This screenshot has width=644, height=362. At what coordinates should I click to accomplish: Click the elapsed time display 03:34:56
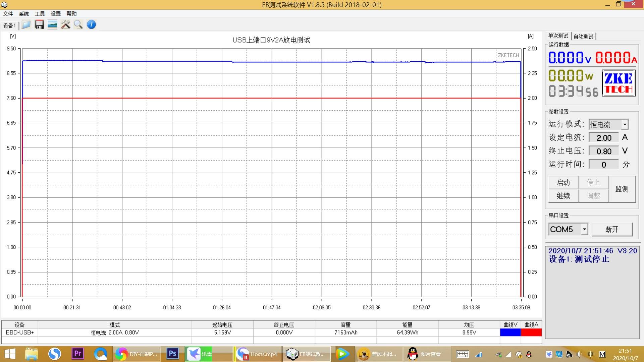pyautogui.click(x=573, y=91)
